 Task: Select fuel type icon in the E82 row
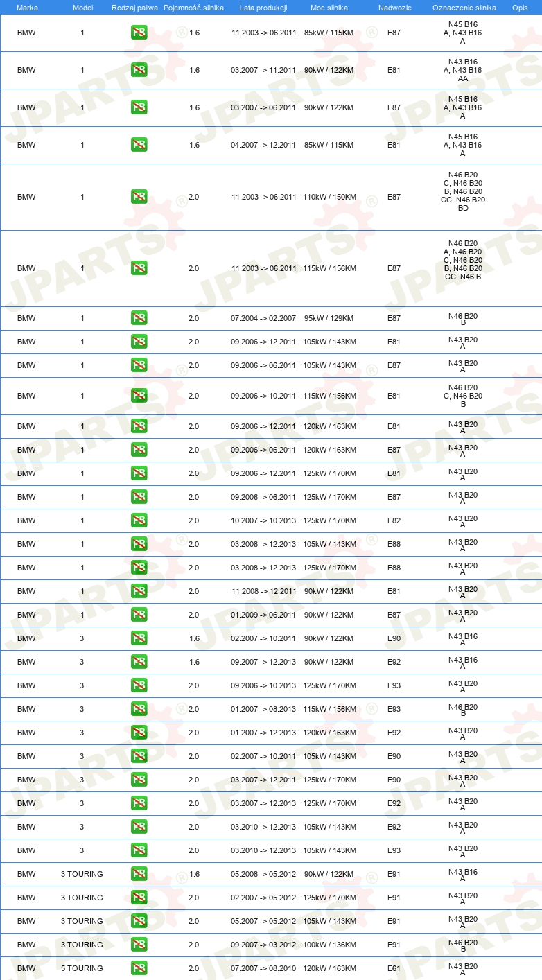(139, 520)
